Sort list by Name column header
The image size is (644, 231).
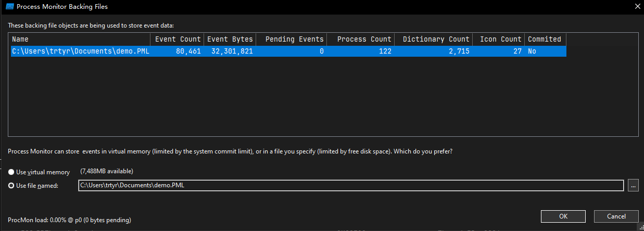pos(80,39)
